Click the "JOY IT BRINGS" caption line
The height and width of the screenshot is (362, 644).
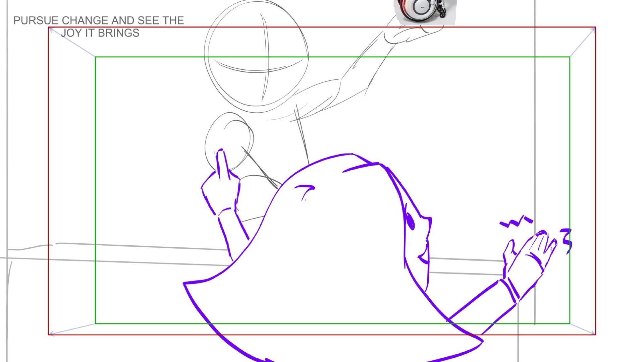click(x=100, y=33)
